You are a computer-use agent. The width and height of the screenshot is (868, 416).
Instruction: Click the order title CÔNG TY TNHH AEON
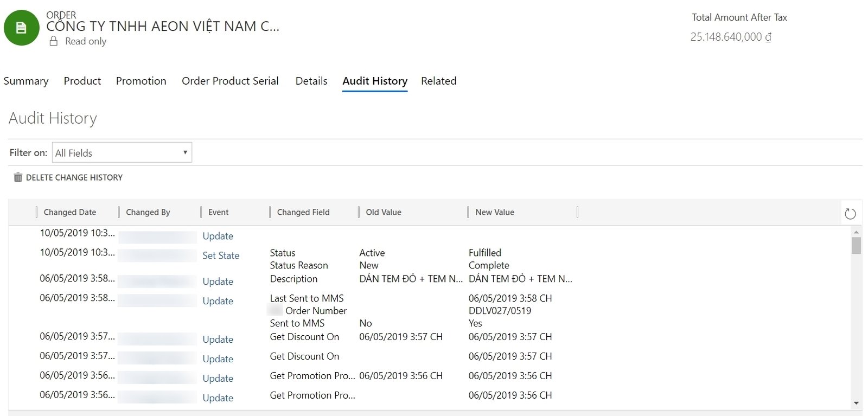pos(163,26)
